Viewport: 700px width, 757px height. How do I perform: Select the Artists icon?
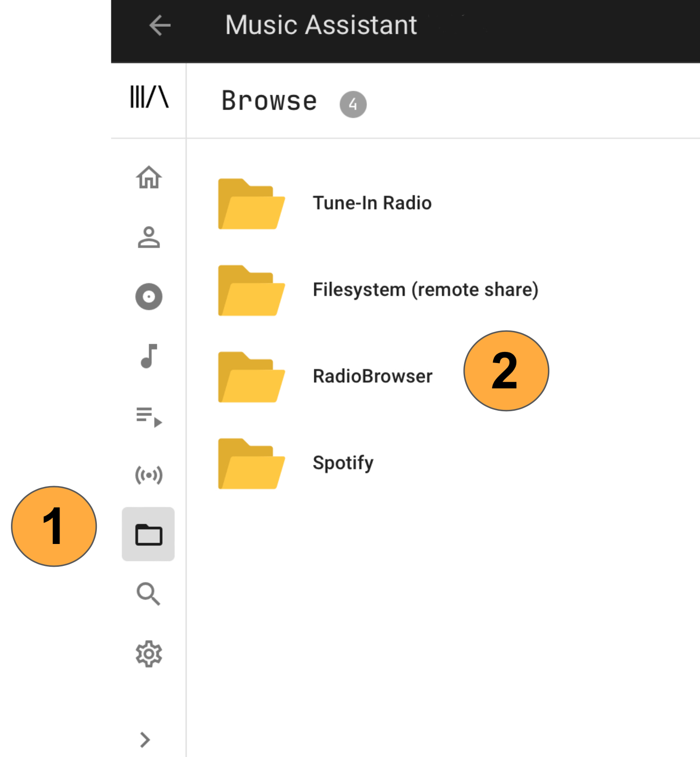[x=149, y=237]
